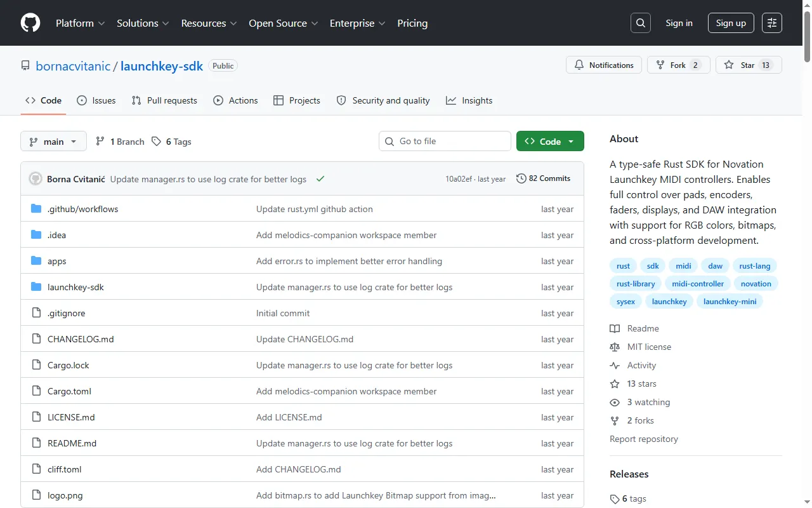Select the novation topic tag
This screenshot has width=812, height=508.
[756, 284]
